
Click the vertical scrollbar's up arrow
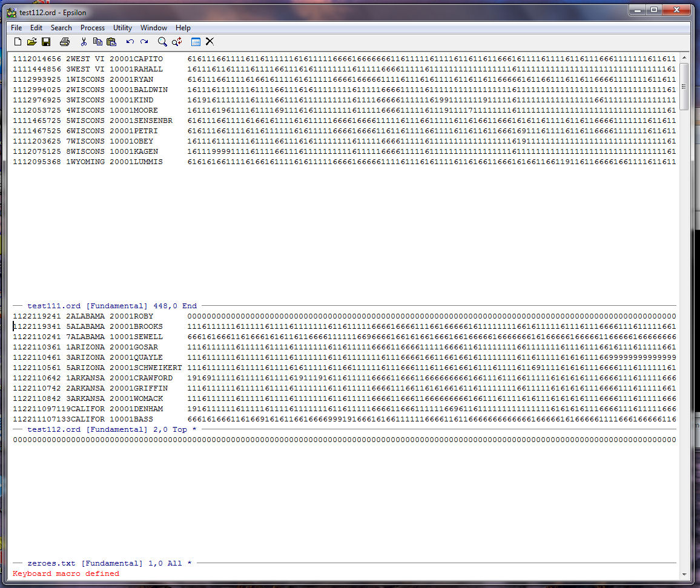pos(684,58)
